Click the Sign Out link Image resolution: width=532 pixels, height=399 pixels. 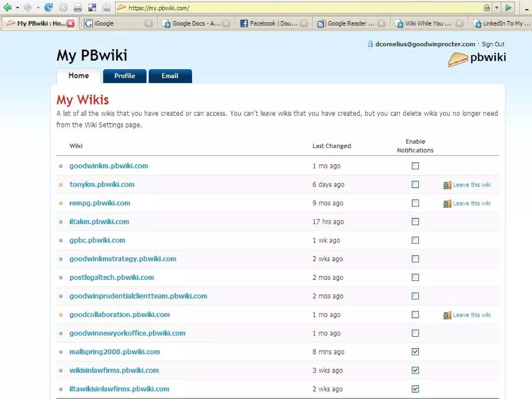point(493,44)
